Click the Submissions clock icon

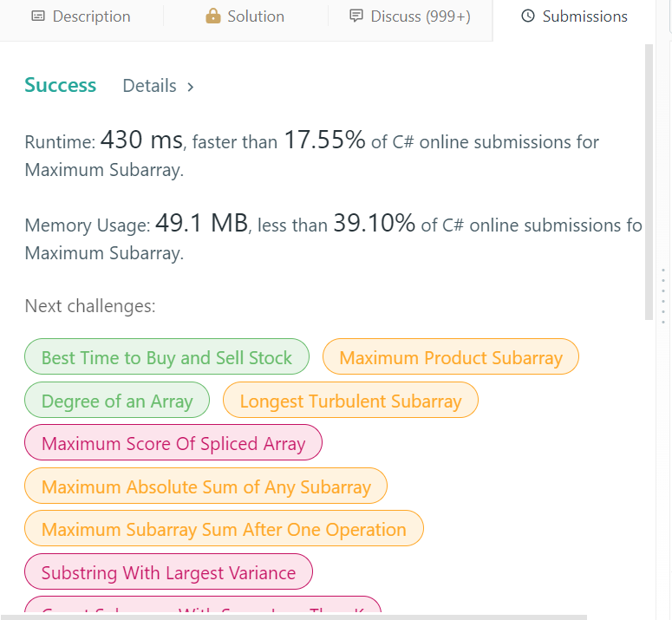click(528, 16)
